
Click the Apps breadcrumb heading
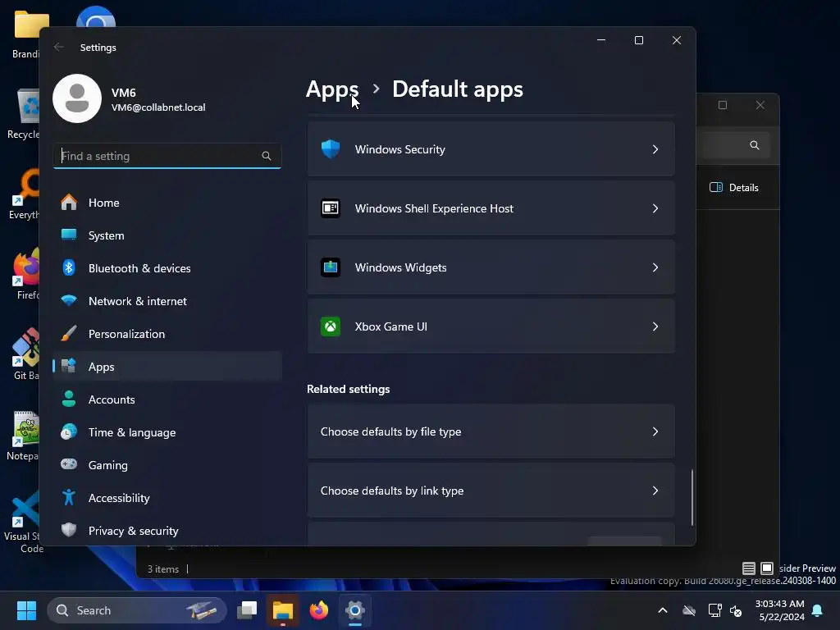tap(332, 89)
